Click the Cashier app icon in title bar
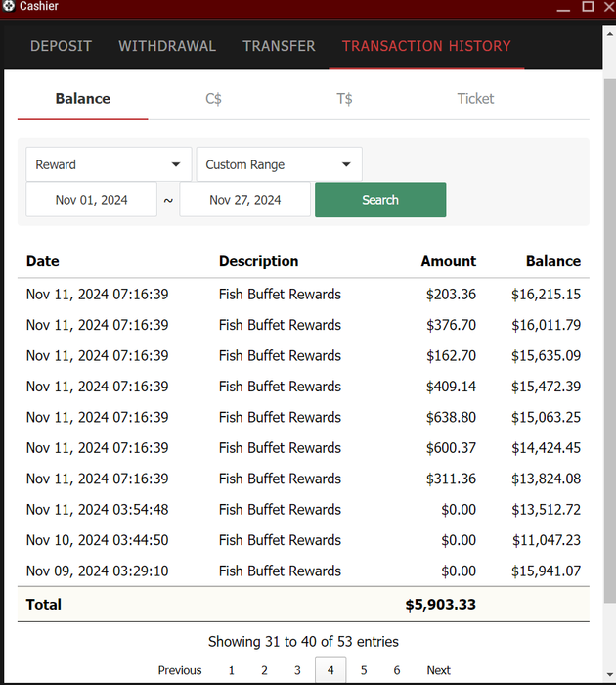 (x=10, y=6)
